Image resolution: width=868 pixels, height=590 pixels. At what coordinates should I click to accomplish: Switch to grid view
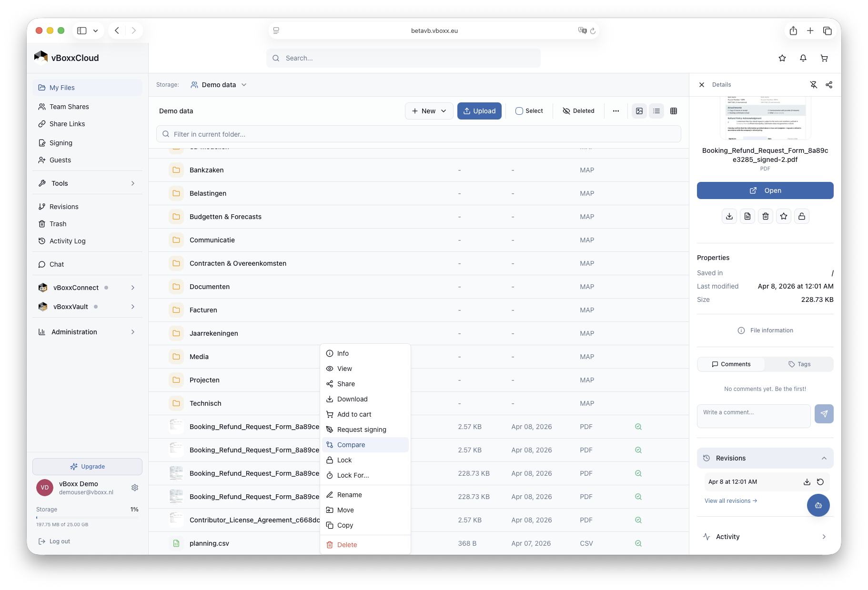[674, 111]
